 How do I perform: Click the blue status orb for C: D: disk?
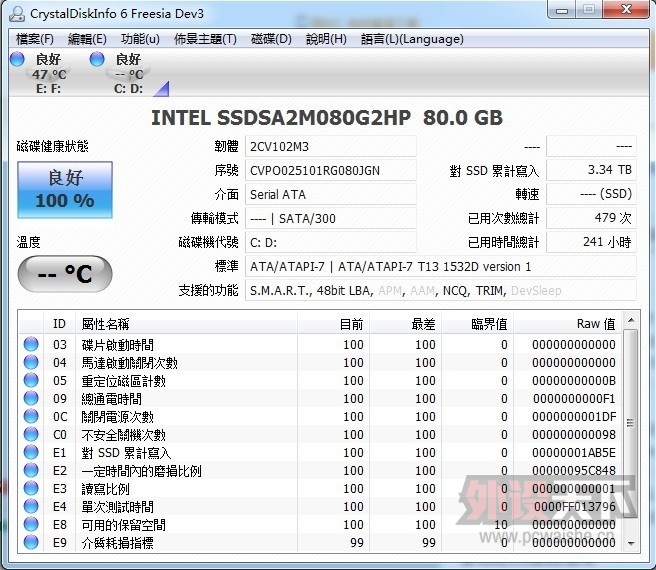tap(97, 59)
